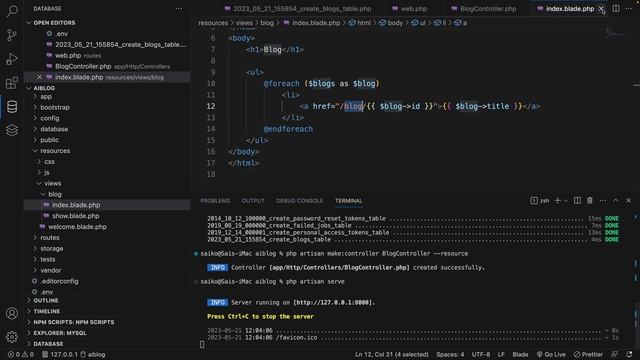Open the feedback icon in status bar
The height and width of the screenshot is (360, 640).
point(614,354)
